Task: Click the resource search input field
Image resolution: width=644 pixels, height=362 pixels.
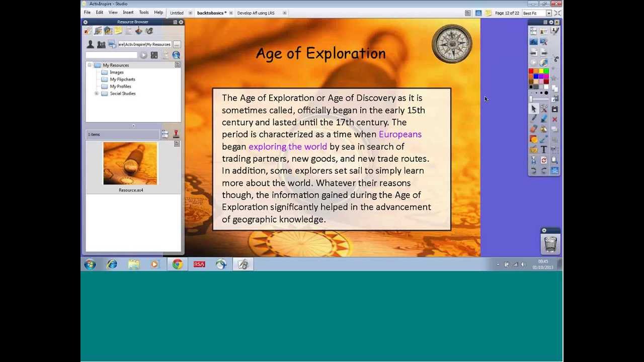Action: pos(111,55)
